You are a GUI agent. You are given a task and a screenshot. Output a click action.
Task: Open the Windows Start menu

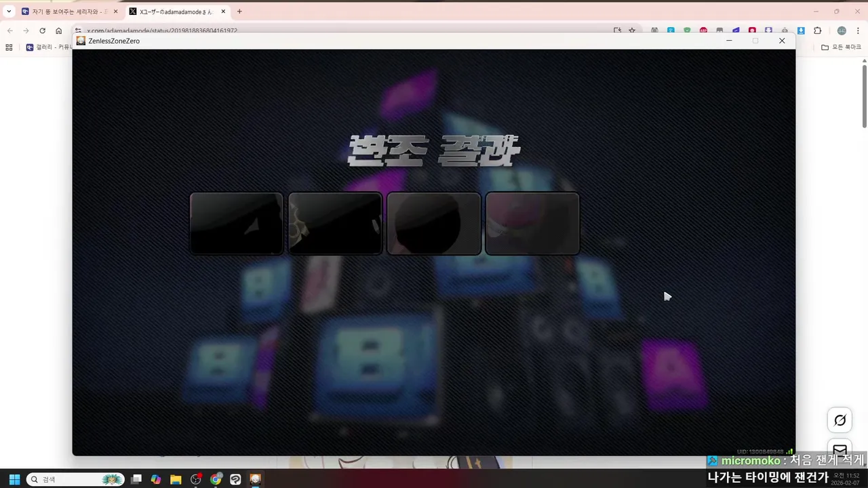14,479
